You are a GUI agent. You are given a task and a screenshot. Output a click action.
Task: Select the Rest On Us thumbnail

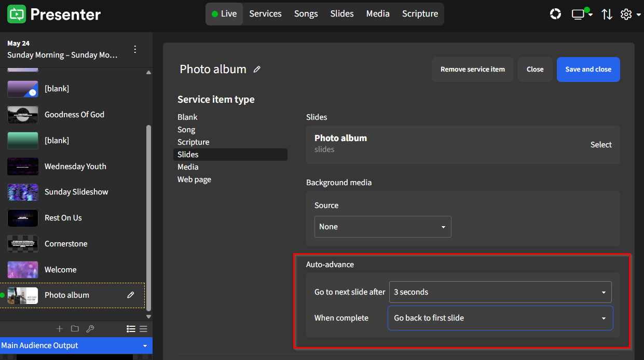22,218
